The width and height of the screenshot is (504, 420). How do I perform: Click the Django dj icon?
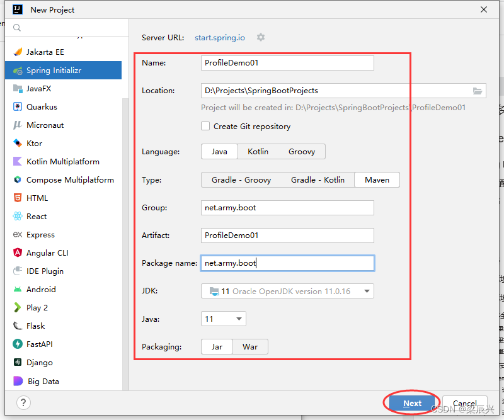(x=18, y=362)
